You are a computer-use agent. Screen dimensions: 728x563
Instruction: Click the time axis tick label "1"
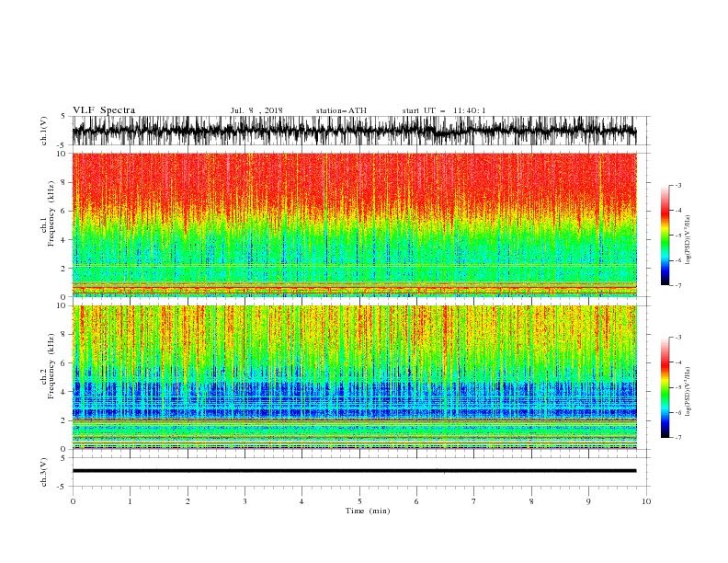coord(130,501)
